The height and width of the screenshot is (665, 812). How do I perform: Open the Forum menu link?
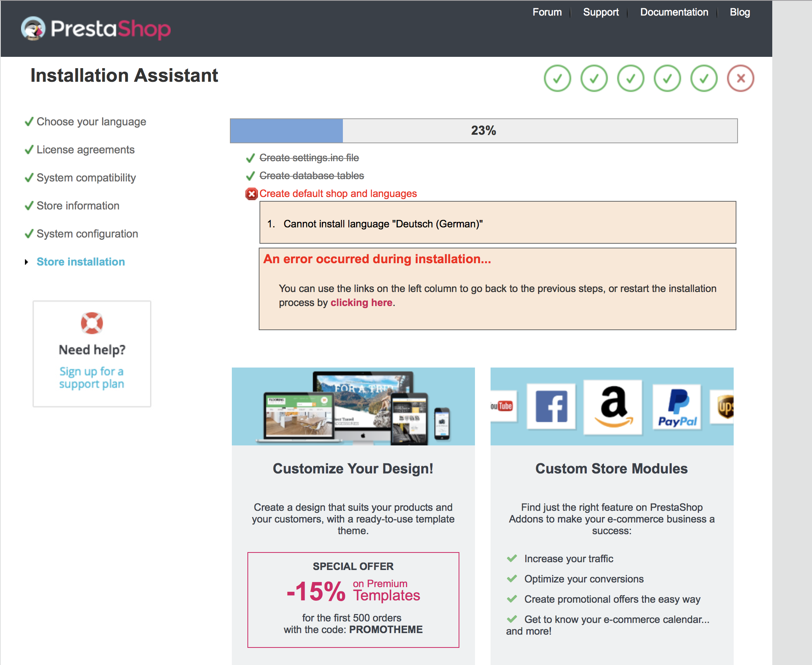(x=547, y=12)
